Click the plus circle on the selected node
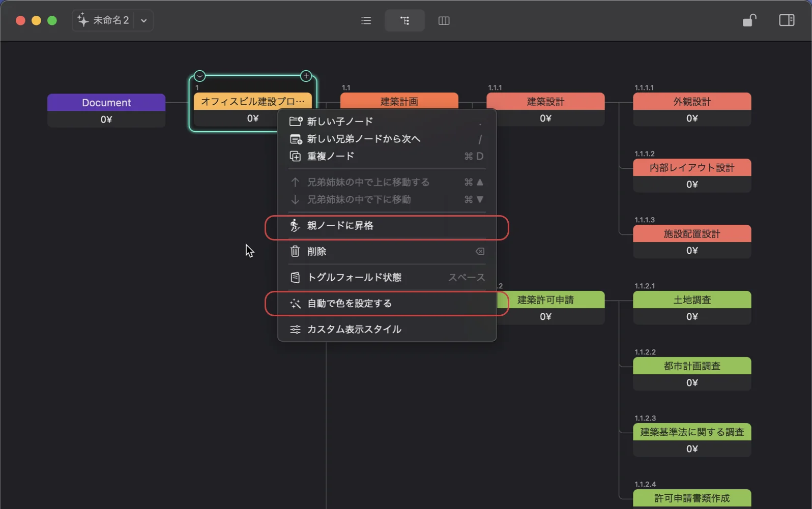The image size is (812, 509). [x=306, y=76]
